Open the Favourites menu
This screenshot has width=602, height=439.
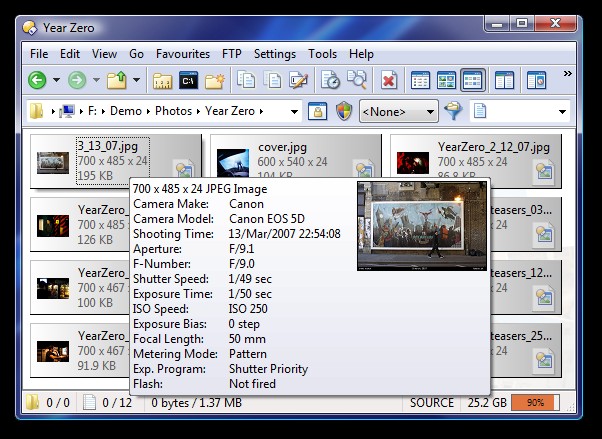coord(183,54)
